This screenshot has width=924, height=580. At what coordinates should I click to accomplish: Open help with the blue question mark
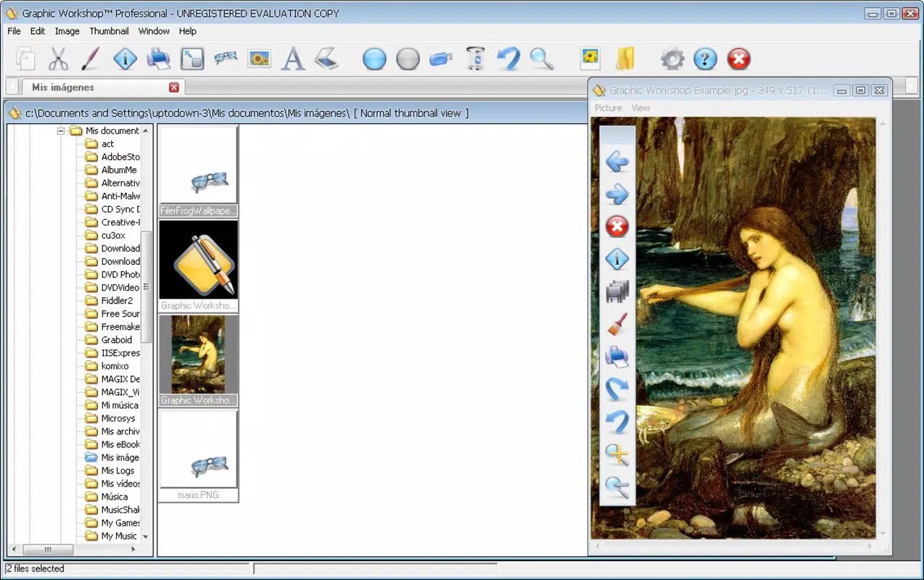click(x=705, y=59)
